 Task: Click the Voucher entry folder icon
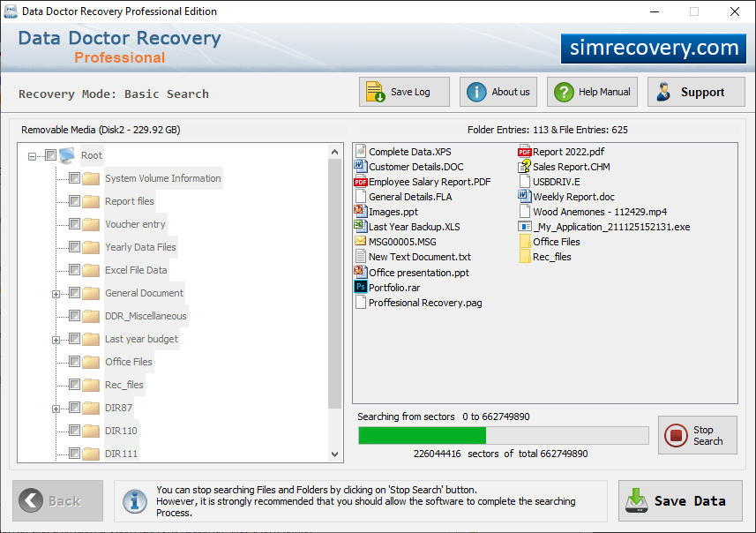pyautogui.click(x=91, y=224)
